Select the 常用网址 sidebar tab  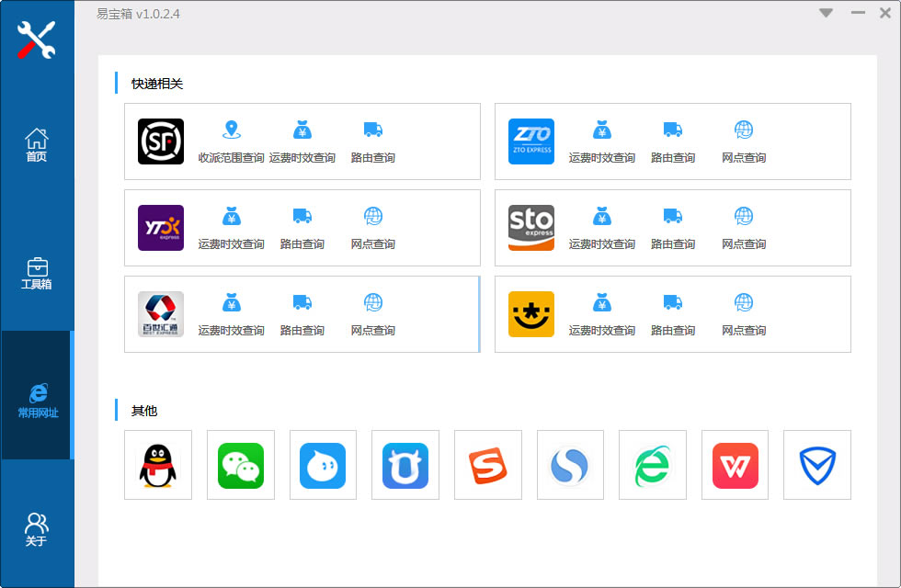(37, 401)
